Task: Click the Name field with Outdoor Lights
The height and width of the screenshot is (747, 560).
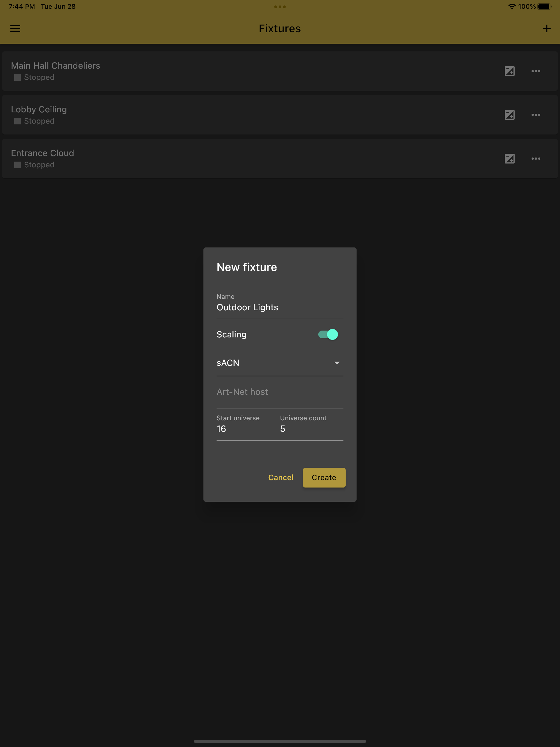Action: point(280,306)
